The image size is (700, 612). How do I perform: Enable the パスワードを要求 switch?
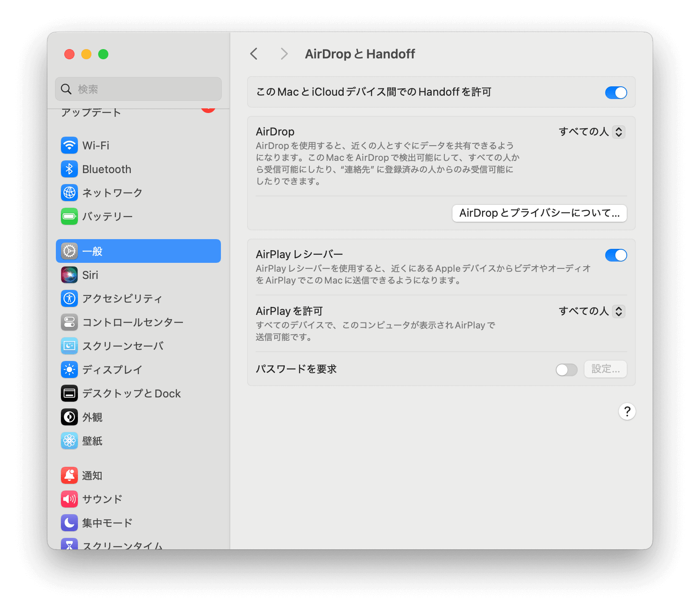tap(567, 370)
